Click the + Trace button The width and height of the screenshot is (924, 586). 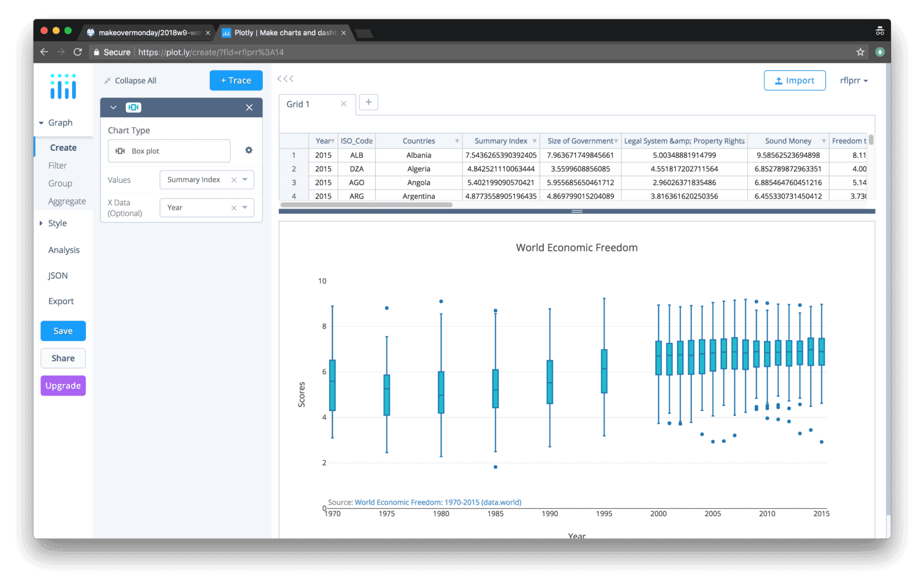tap(236, 80)
